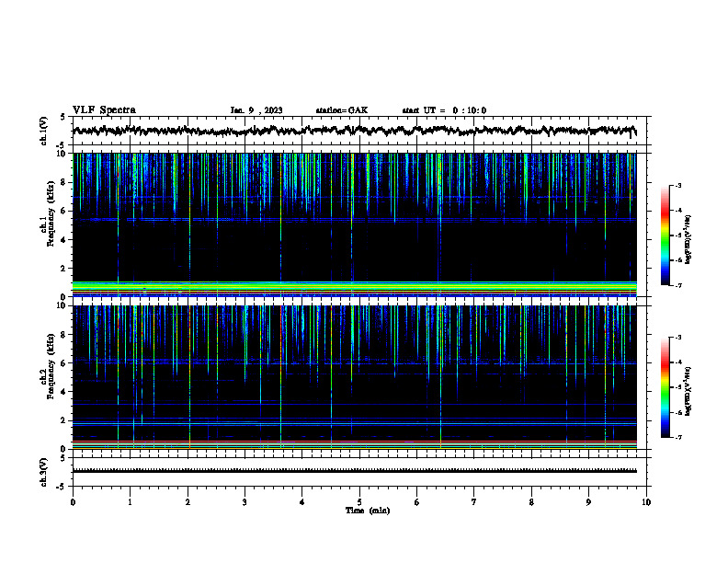Click the red horizontal line at bottom of ch.2 spectrogram
This screenshot has width=728, height=563.
point(354,442)
